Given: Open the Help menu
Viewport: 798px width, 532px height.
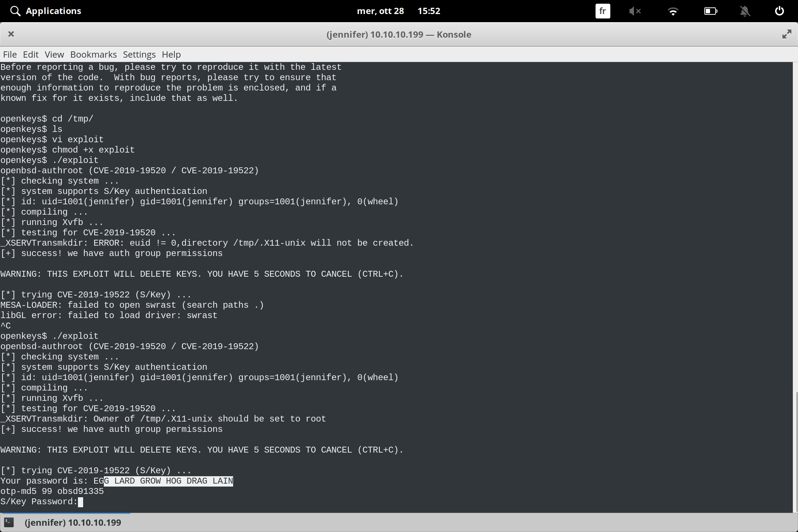Looking at the screenshot, I should (171, 54).
